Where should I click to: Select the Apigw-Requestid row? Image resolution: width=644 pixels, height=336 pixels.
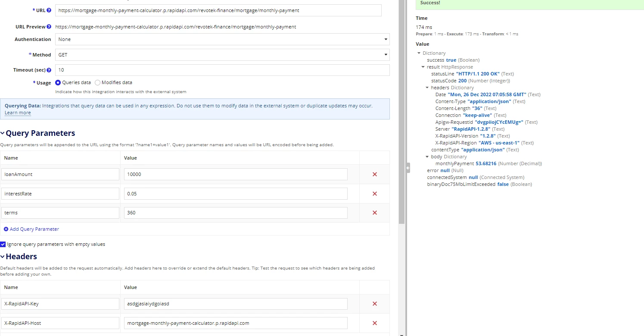click(x=486, y=122)
